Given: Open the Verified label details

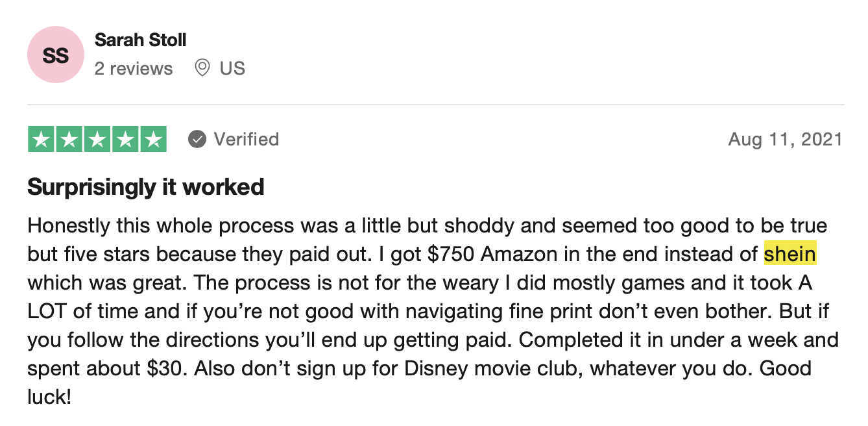Looking at the screenshot, I should (x=247, y=139).
